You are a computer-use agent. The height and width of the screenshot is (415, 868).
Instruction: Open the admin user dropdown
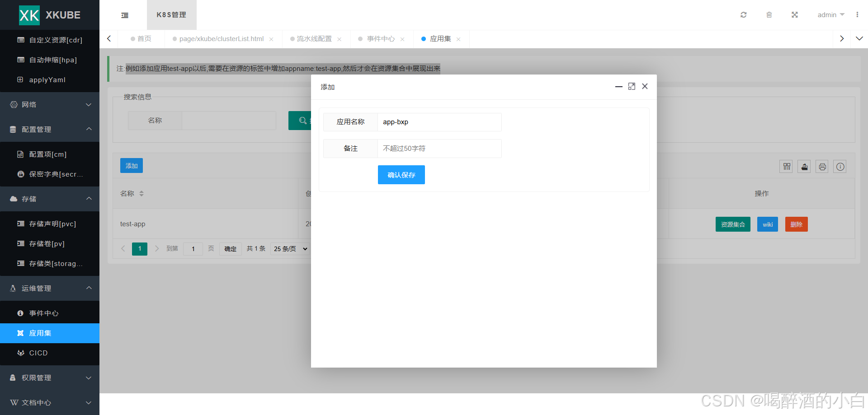point(830,15)
